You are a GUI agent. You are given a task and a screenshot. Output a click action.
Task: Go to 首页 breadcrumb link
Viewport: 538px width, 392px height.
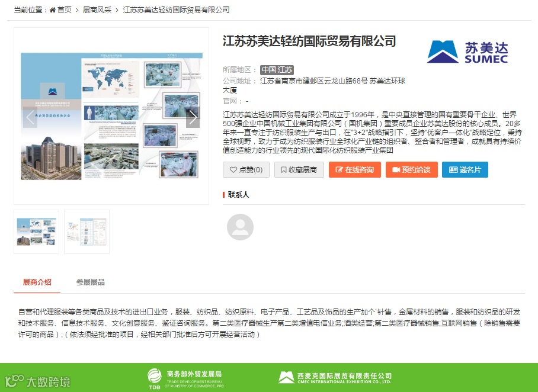click(x=65, y=10)
